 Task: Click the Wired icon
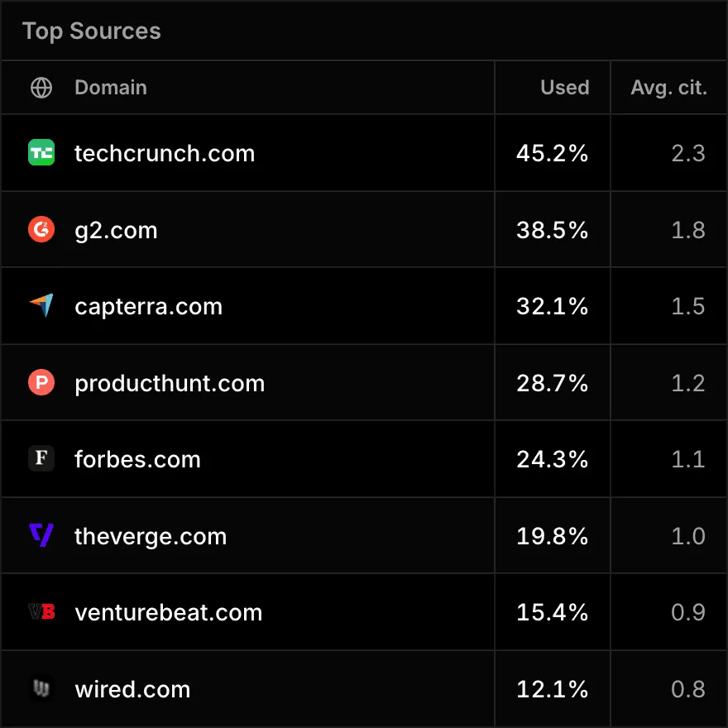click(41, 688)
